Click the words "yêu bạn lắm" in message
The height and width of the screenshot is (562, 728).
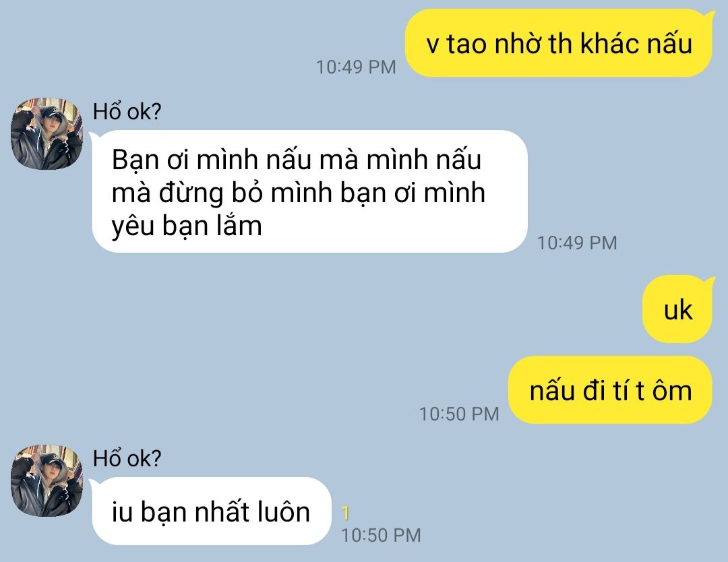(x=187, y=227)
